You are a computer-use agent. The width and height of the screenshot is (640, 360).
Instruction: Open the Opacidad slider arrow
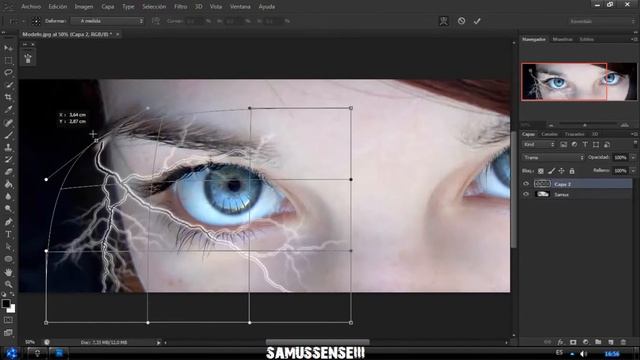click(x=633, y=158)
